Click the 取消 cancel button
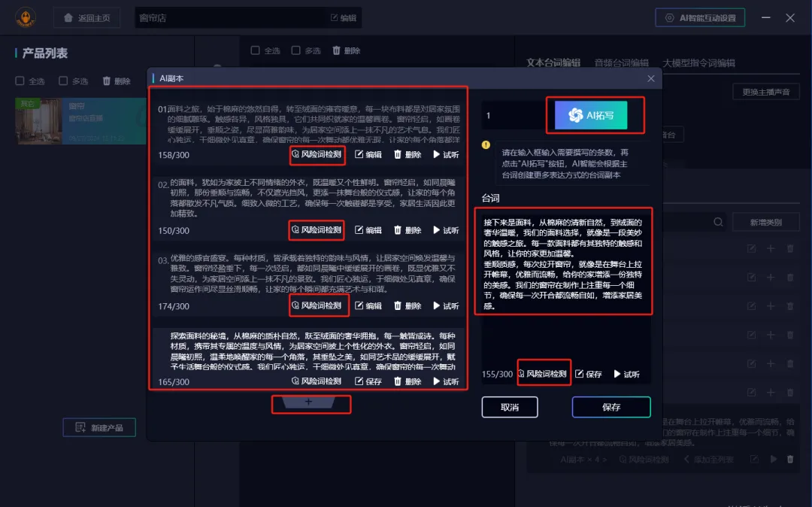 (x=510, y=407)
